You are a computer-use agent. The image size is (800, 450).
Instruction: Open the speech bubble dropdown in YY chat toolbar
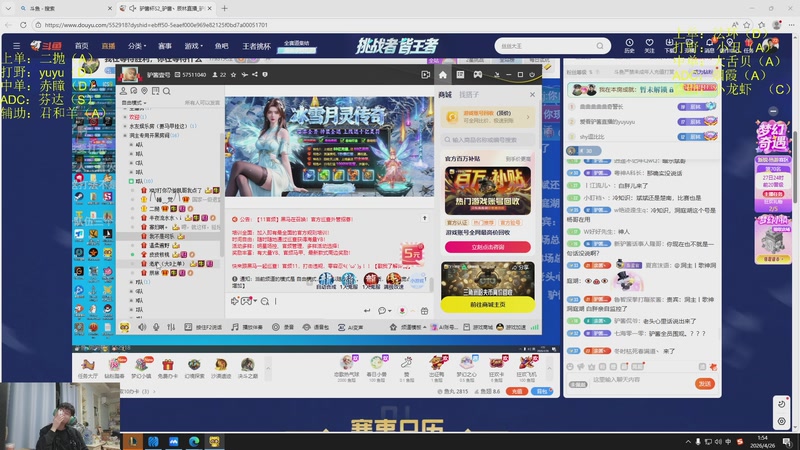pyautogui.click(x=384, y=311)
